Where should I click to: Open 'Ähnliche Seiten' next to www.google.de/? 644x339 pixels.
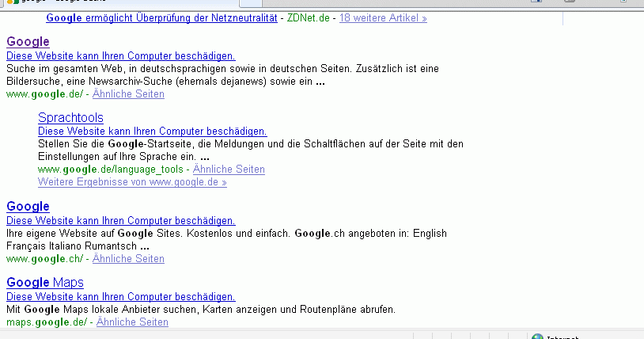pos(128,93)
